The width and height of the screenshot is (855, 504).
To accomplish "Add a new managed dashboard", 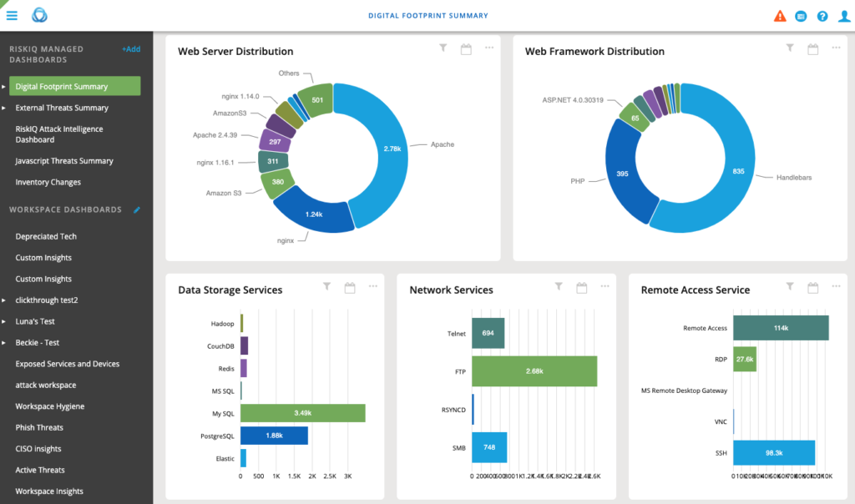I will point(131,49).
